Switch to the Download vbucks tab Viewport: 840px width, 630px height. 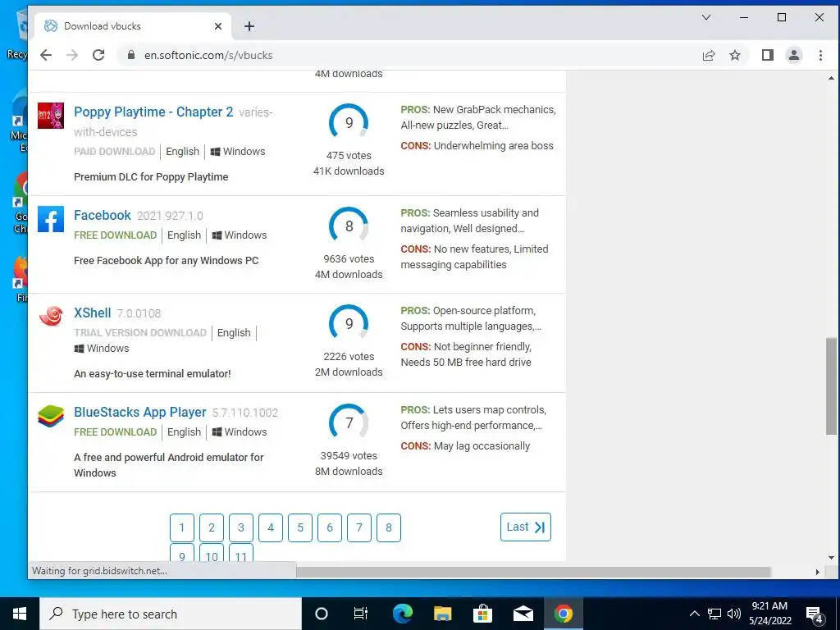(133, 26)
